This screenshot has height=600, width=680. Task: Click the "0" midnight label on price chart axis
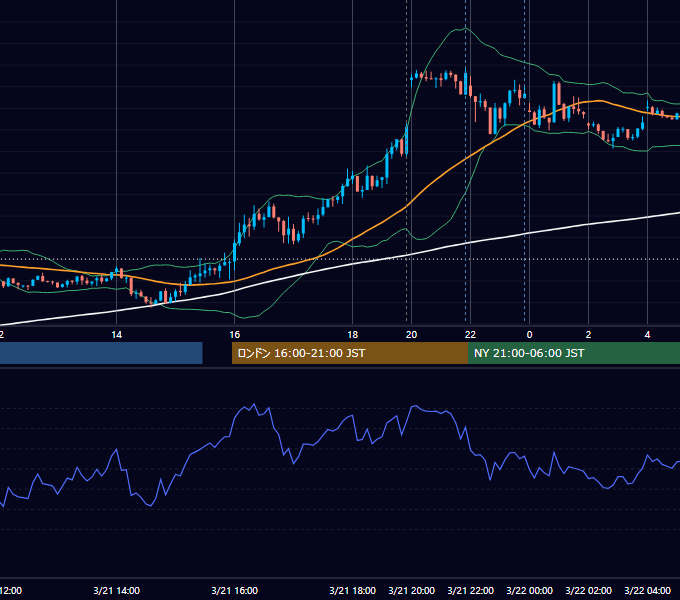click(530, 335)
